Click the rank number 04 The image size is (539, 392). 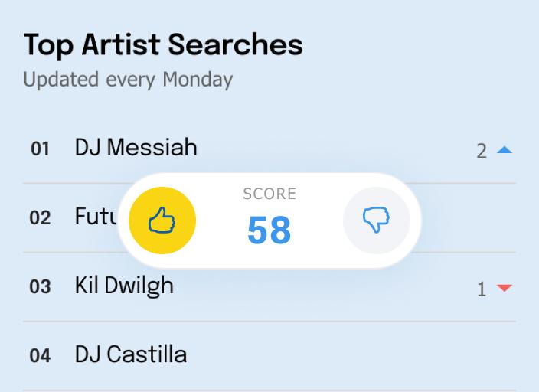pos(40,355)
